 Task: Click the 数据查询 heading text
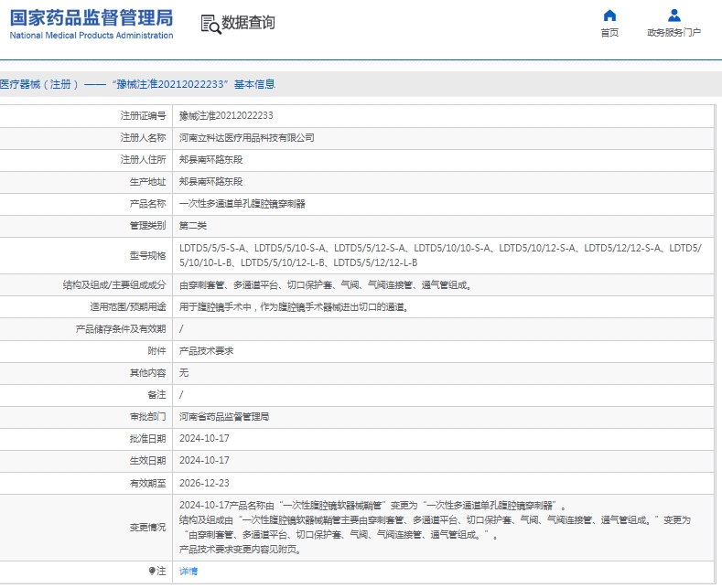pos(248,23)
